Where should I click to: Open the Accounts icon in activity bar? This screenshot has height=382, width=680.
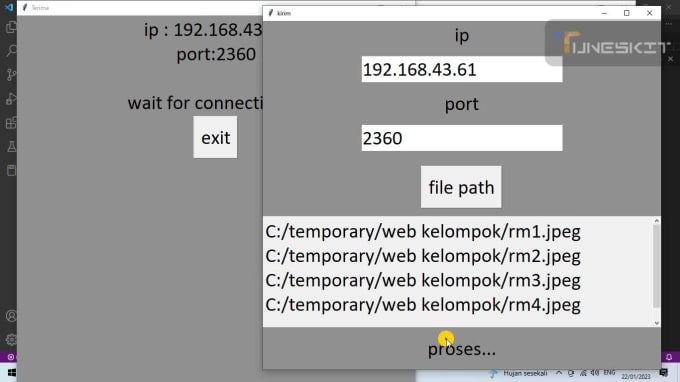[x=11, y=316]
